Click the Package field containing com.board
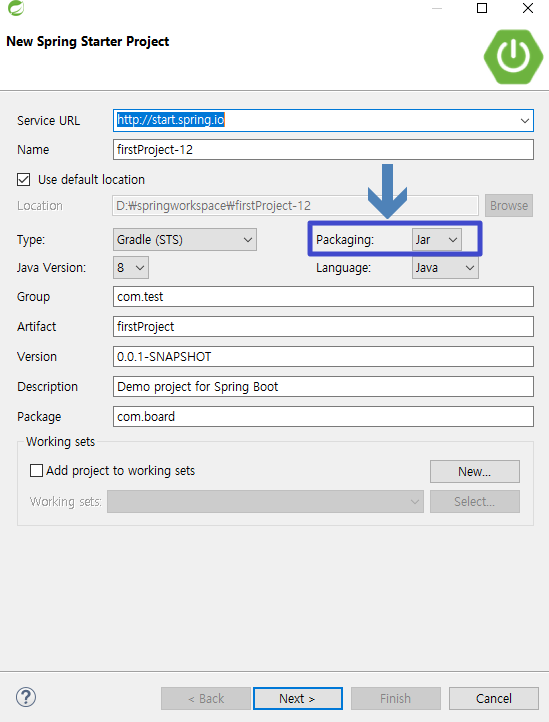The height and width of the screenshot is (722, 549). point(323,417)
